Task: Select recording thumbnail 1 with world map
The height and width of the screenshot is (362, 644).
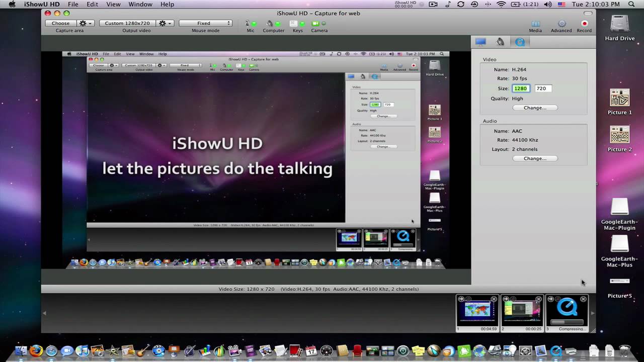Action: click(477, 312)
